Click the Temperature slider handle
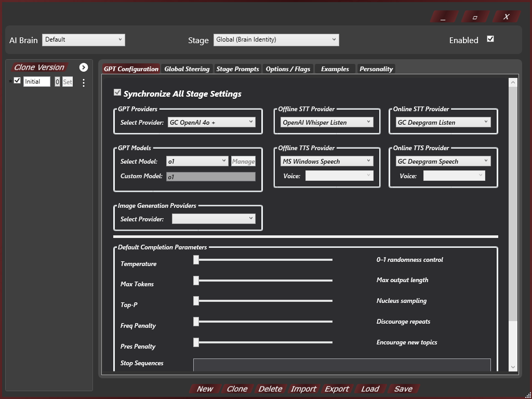The image size is (532, 399). [196, 260]
